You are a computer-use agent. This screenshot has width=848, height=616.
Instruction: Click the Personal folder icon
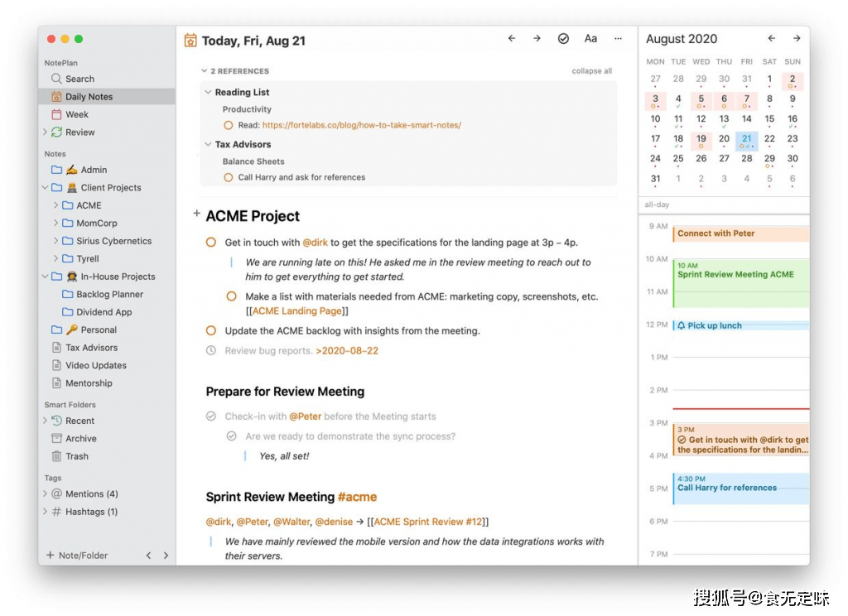coord(56,330)
